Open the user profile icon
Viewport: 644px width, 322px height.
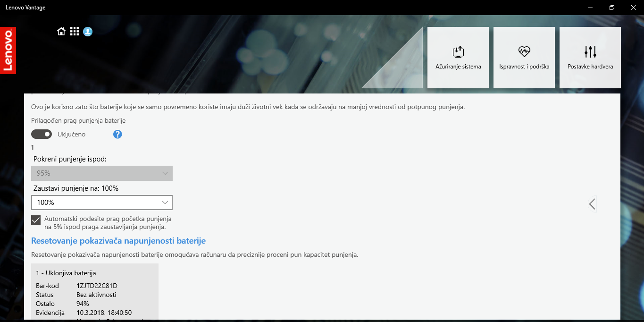88,32
